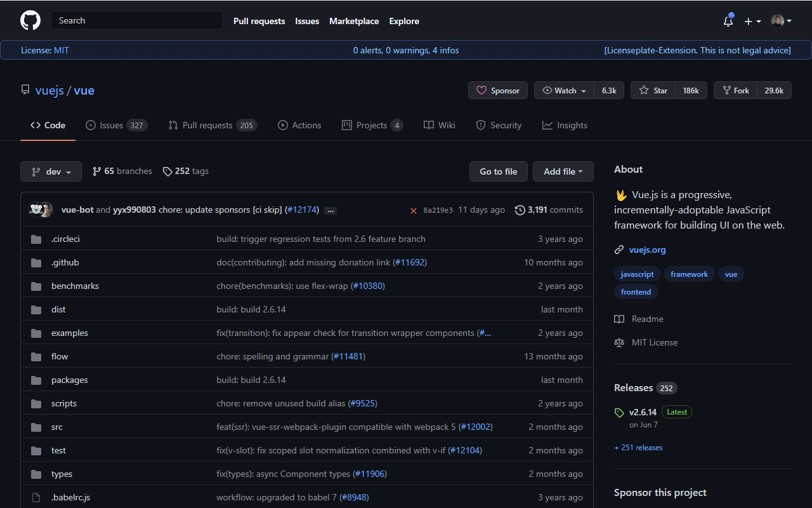This screenshot has width=812, height=508.
Task: Open the test folder
Action: (x=59, y=450)
